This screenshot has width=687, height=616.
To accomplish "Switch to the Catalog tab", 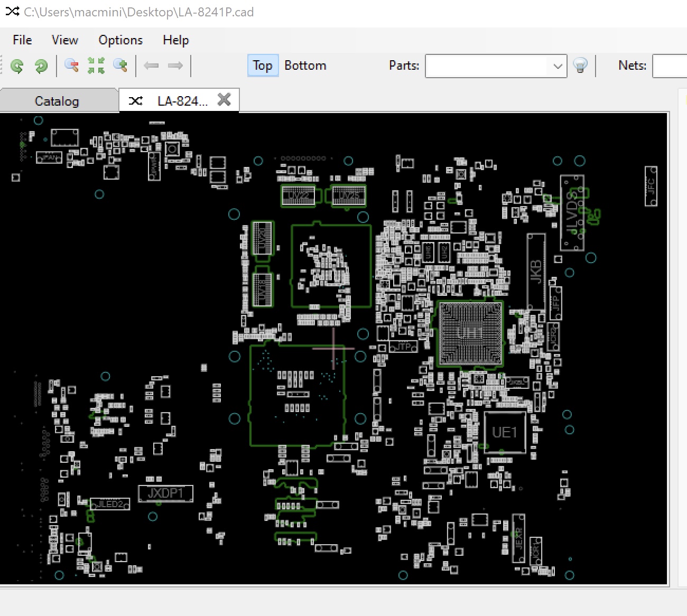I will coord(57,101).
